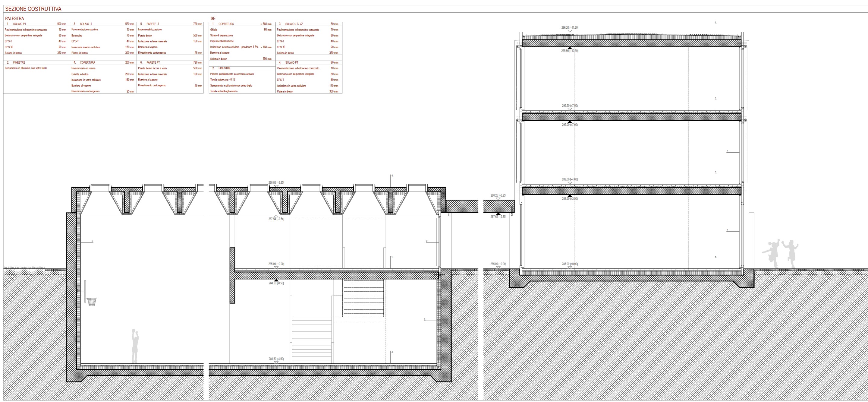Click the 'Parete beton faccia a vista' row
Screen dimensions: 868x402
pyautogui.click(x=152, y=68)
